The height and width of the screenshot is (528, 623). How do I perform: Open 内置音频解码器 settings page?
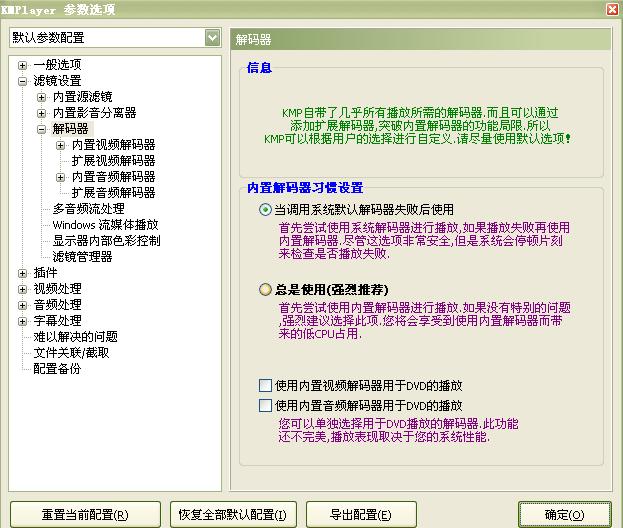pyautogui.click(x=114, y=177)
